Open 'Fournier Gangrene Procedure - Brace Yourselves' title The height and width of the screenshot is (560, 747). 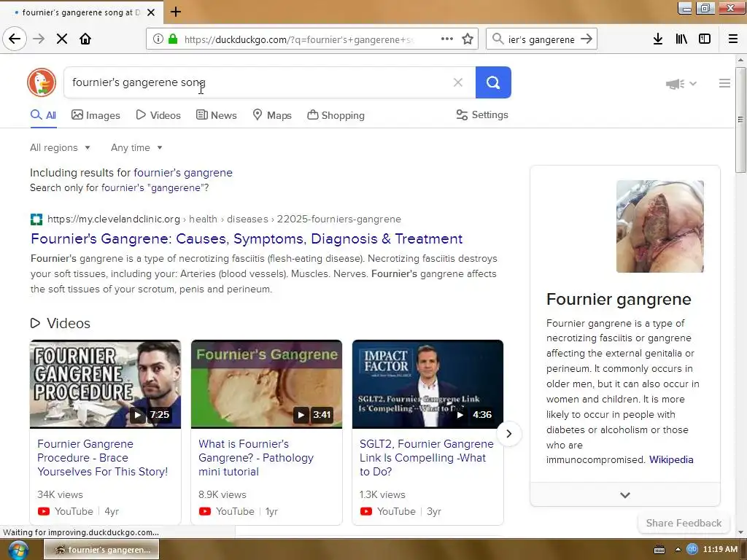[x=102, y=458]
